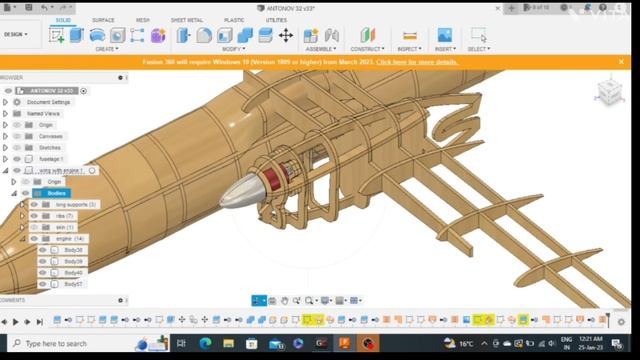The image size is (640, 360).
Task: Expand the Sketches folder
Action: click(5, 148)
